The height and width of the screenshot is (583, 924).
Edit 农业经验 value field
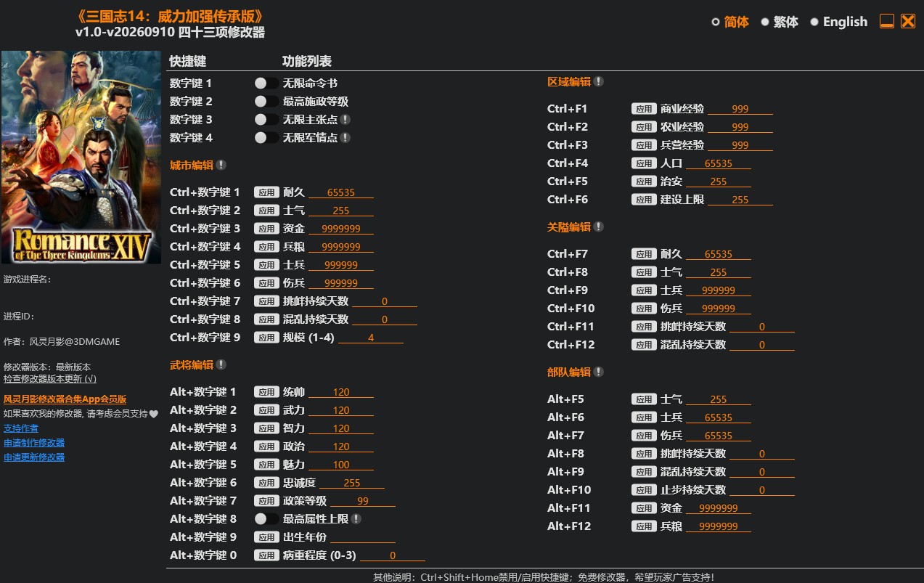740,127
